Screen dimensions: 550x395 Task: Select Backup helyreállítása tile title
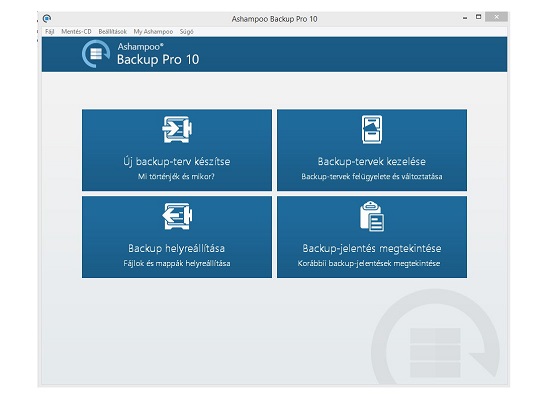[x=176, y=248]
